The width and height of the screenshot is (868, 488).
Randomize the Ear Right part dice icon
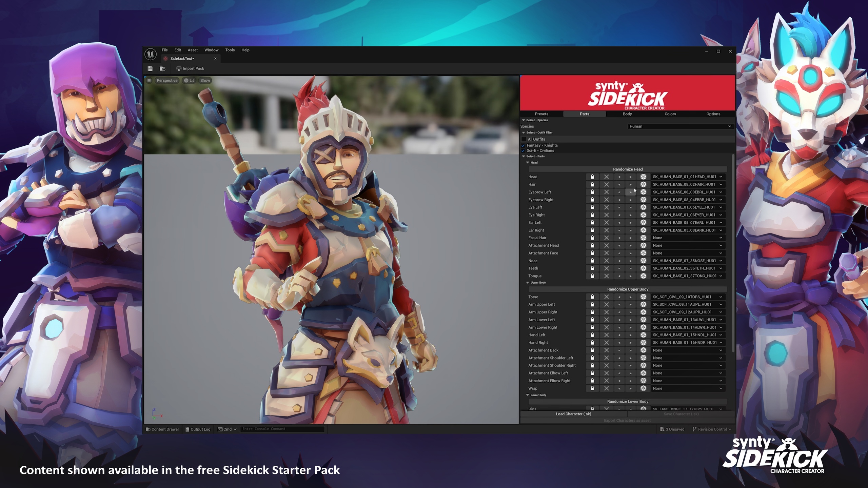tap(643, 230)
